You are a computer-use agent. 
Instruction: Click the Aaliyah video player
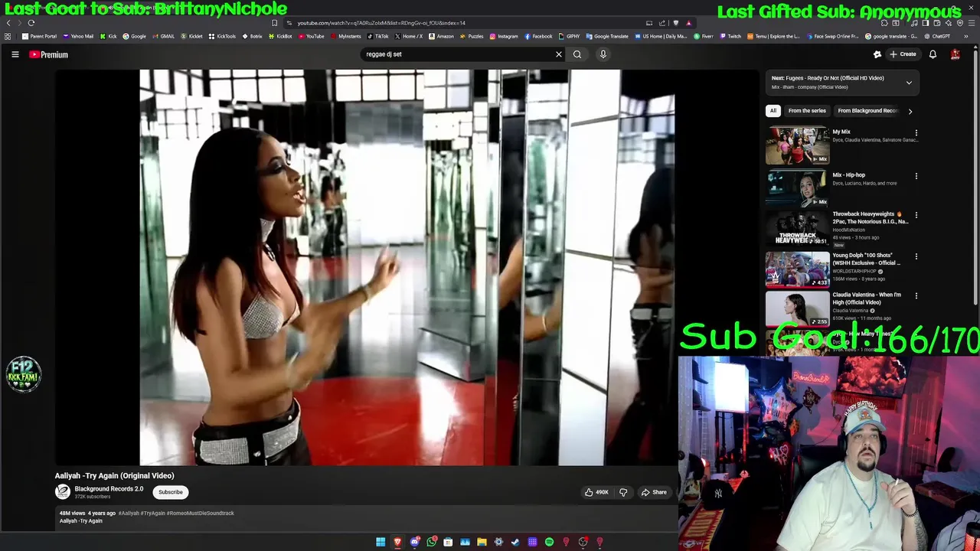point(407,267)
